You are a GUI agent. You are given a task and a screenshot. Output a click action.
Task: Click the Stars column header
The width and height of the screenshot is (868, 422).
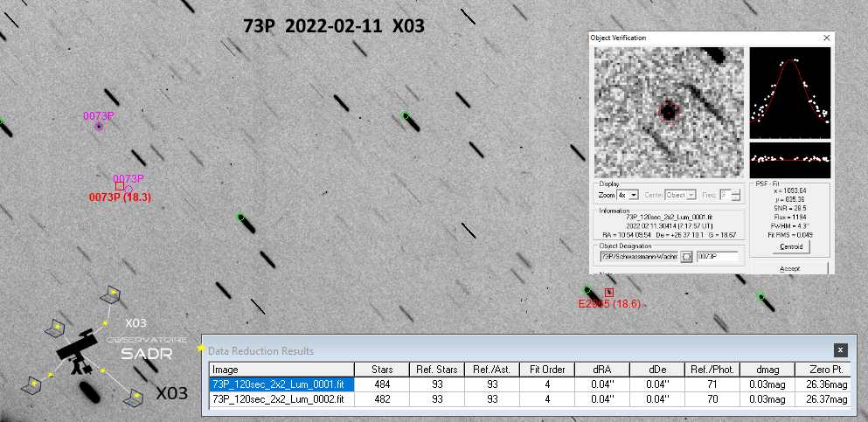382,370
